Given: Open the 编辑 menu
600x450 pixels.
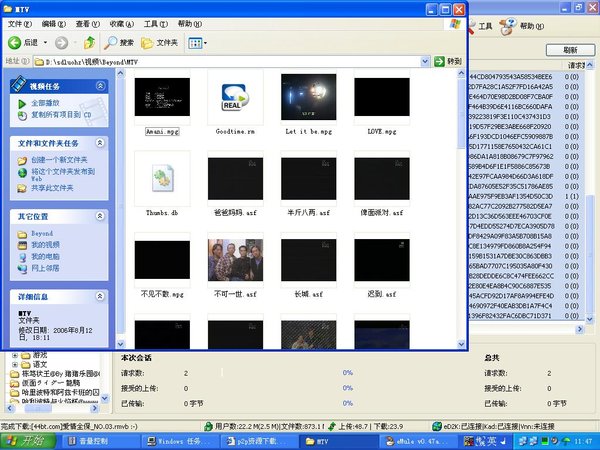Looking at the screenshot, I should (54, 24).
